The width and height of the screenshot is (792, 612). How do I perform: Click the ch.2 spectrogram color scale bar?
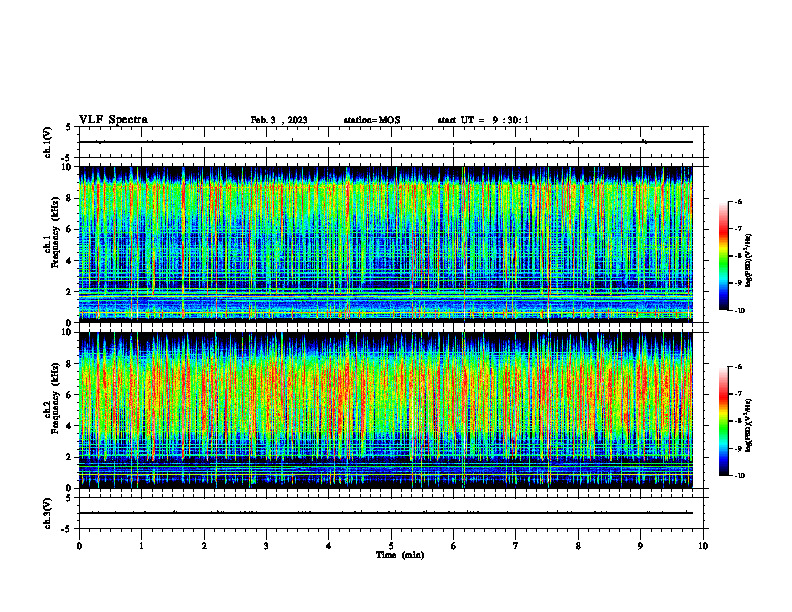(x=723, y=421)
